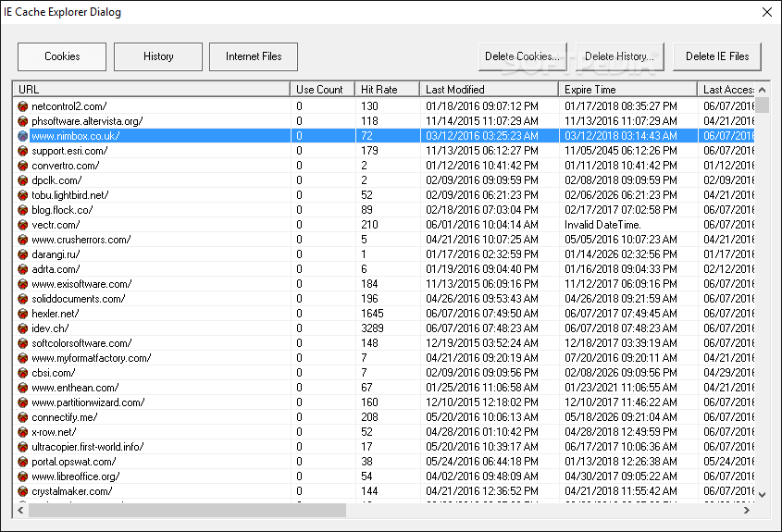
Task: Sort by Last Modified column header
Action: pos(489,89)
